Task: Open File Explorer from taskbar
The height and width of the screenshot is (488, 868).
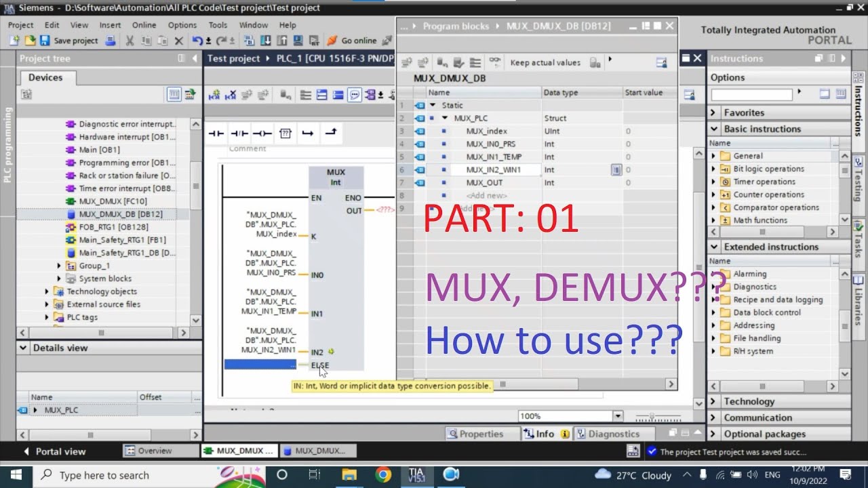Action: tap(349, 474)
